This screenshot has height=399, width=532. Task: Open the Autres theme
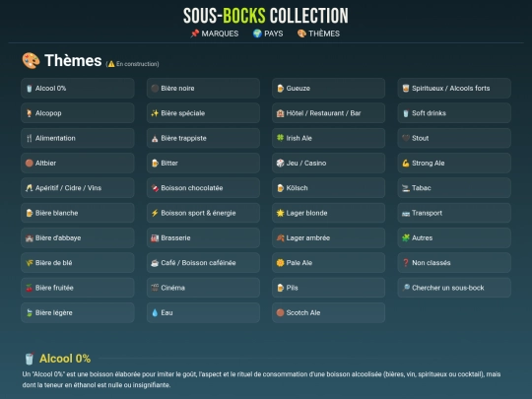pos(454,237)
